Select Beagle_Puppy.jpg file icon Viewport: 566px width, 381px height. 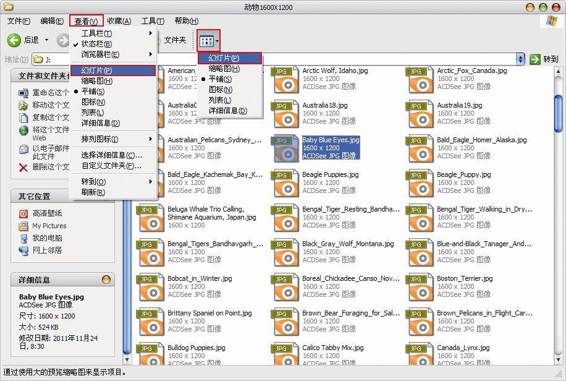[419, 183]
